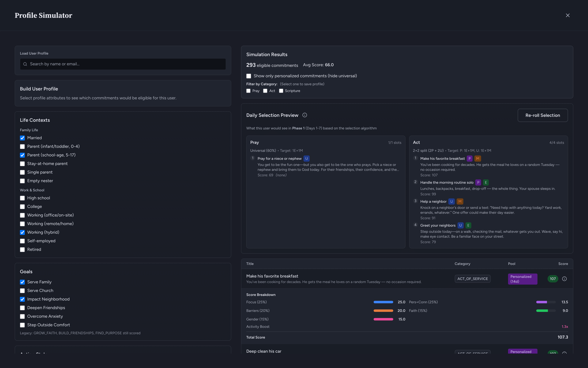This screenshot has height=368, width=588.
Task: Open score info for Make his favorite breakfast row
Action: [564, 279]
